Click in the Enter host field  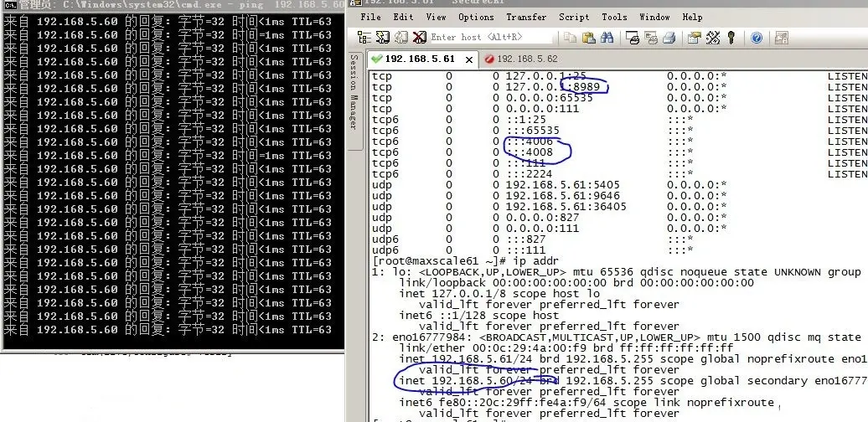tap(490, 37)
